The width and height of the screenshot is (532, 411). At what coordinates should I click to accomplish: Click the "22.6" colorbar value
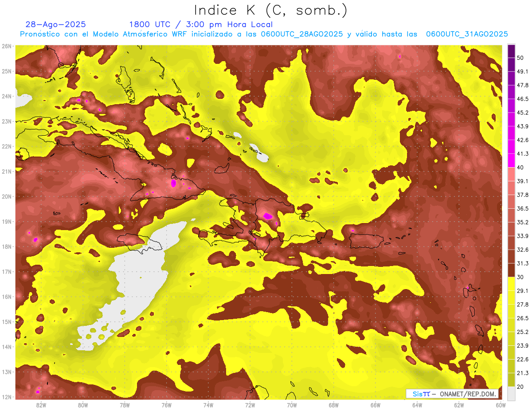pyautogui.click(x=523, y=359)
